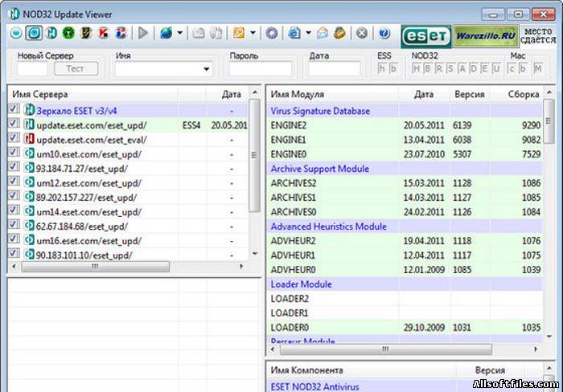Image resolution: width=563 pixels, height=392 pixels.
Task: Sort modules by the Сборка column header
Action: coord(517,94)
